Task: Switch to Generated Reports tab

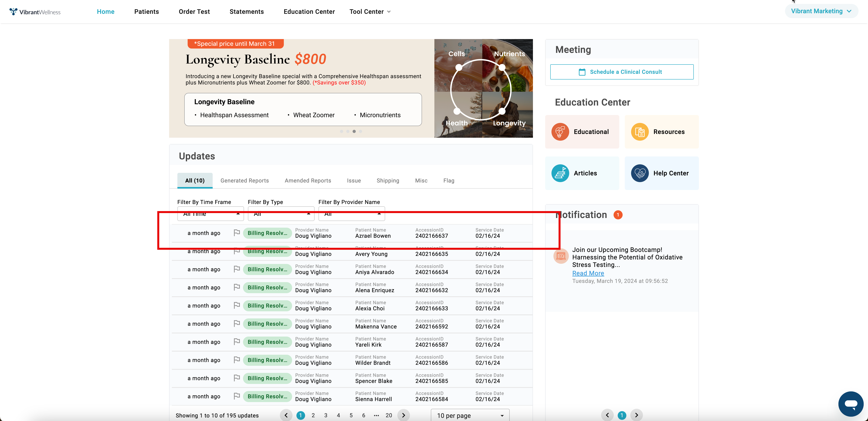Action: 244,181
